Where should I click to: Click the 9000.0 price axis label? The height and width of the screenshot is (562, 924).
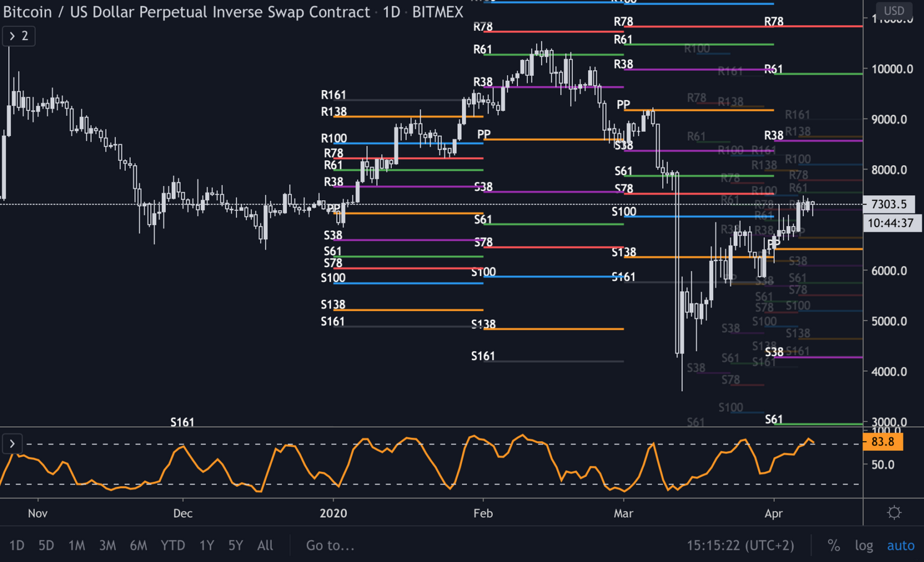[x=889, y=119]
